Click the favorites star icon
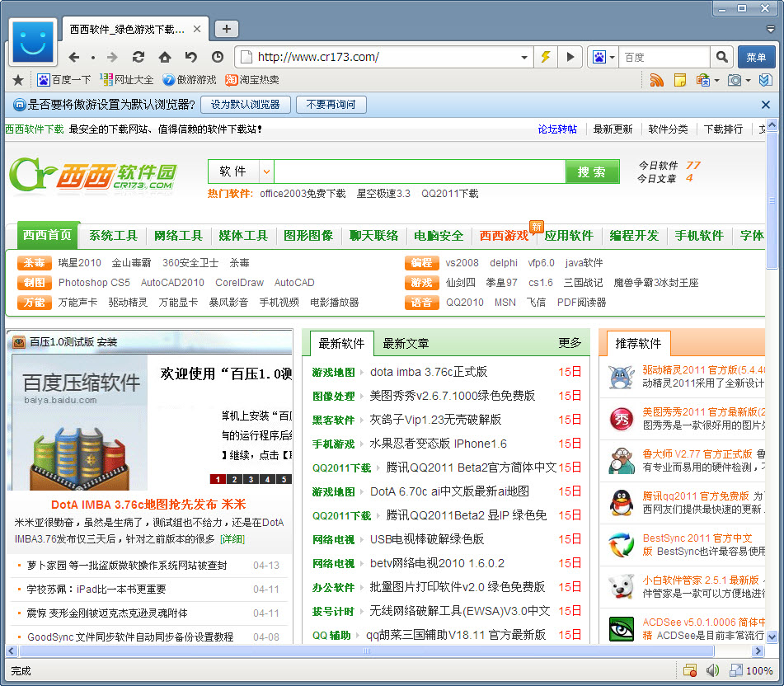Screen dimensions: 784x686 (18, 80)
